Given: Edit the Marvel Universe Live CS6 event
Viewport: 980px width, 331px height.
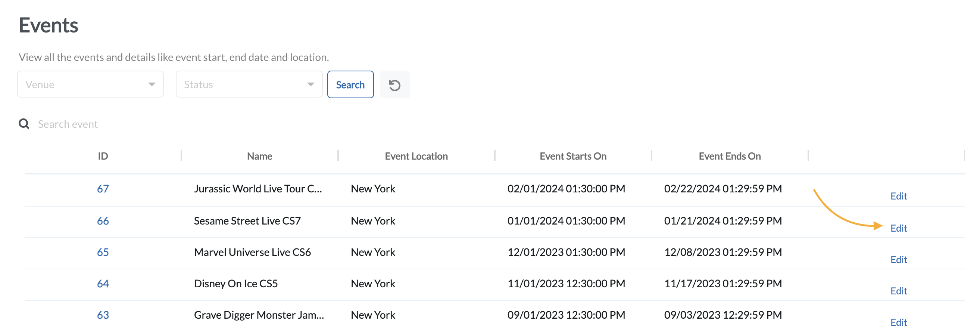Looking at the screenshot, I should [899, 260].
